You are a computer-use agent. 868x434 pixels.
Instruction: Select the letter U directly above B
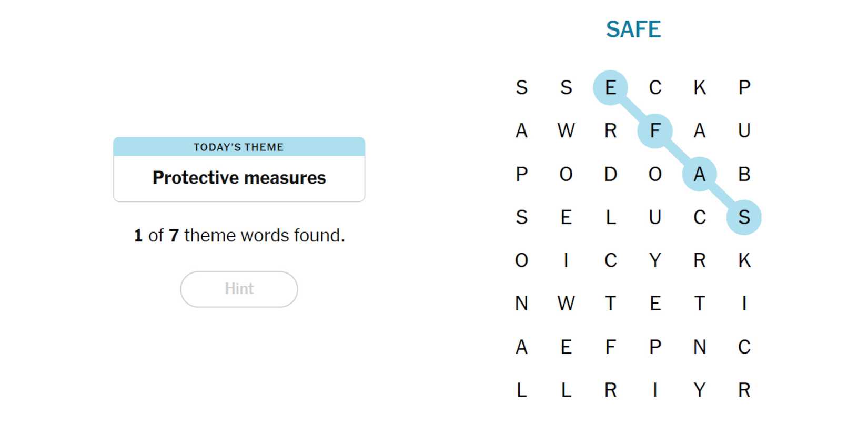coord(744,130)
